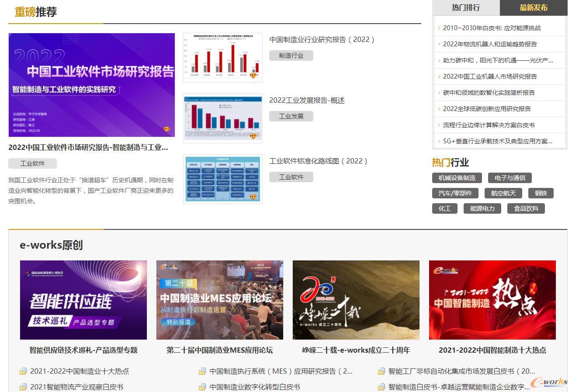Open 2021-2022中国智能制造十大热点 caption link
This screenshot has height=392, width=572.
492,350
